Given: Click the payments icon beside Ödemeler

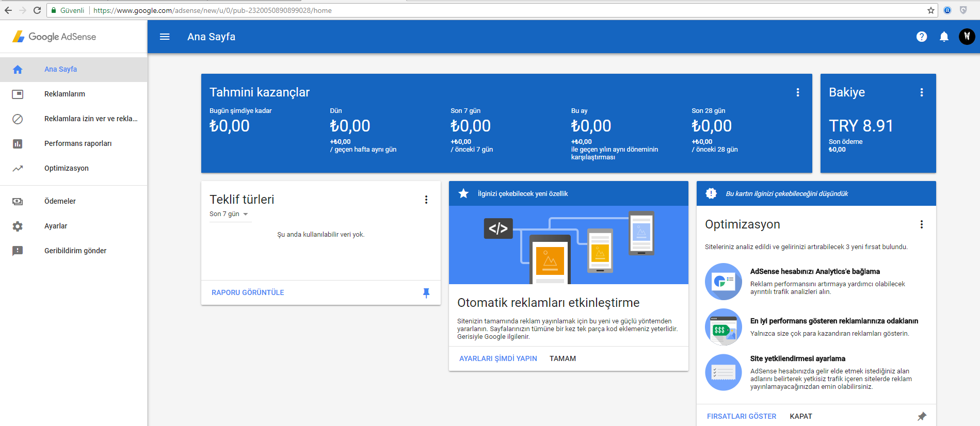Looking at the screenshot, I should pyautogui.click(x=18, y=201).
